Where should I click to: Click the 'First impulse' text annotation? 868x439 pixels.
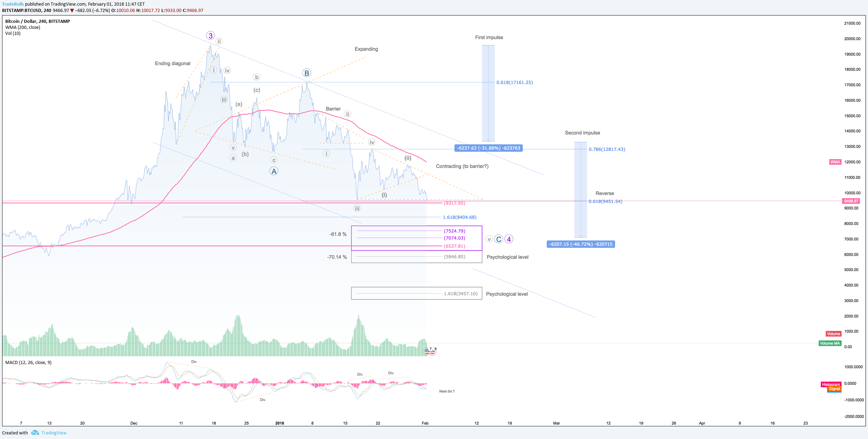[x=489, y=37]
